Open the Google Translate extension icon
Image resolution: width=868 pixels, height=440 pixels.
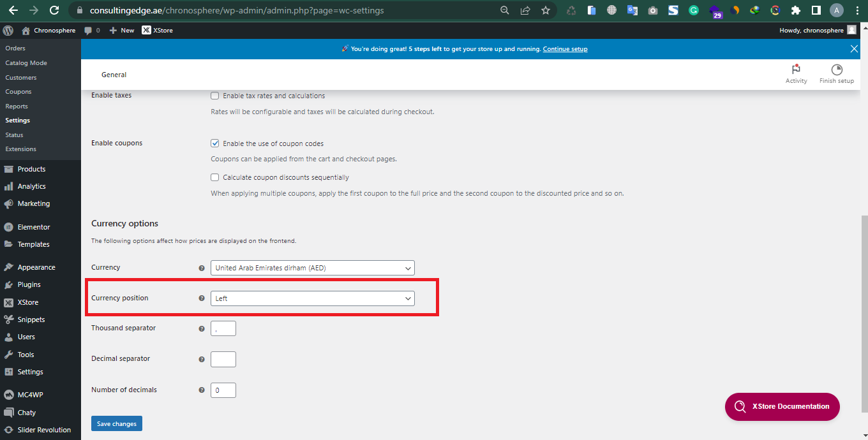click(x=632, y=10)
